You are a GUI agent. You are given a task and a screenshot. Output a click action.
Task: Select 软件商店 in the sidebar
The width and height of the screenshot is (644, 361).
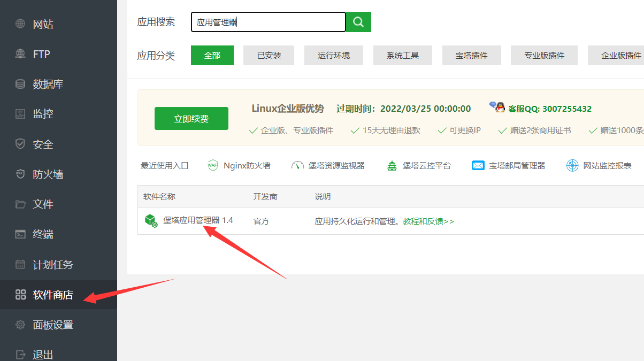click(58, 294)
